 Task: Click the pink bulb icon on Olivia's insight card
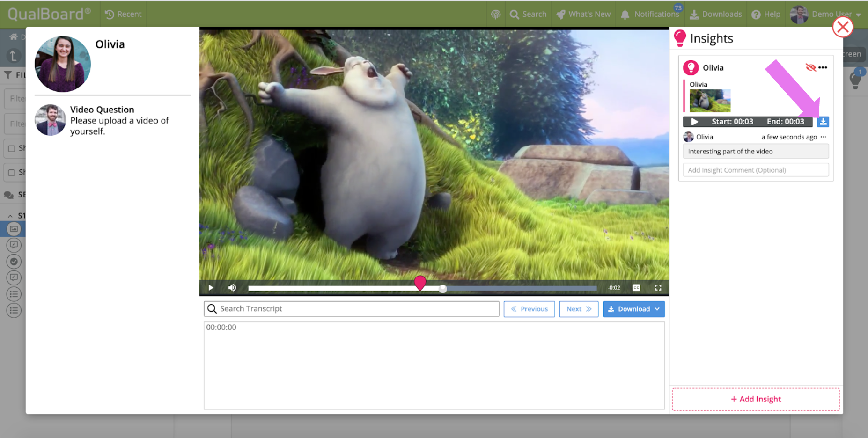click(691, 68)
